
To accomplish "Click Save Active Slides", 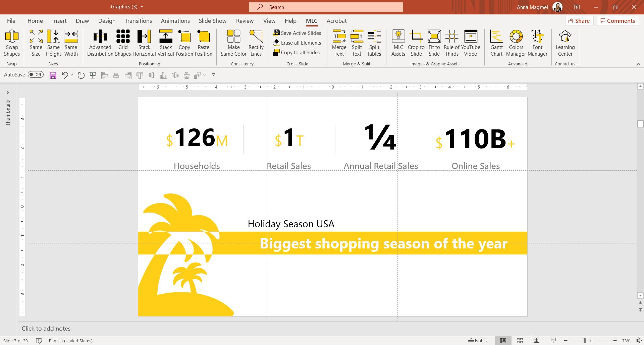I will [297, 33].
